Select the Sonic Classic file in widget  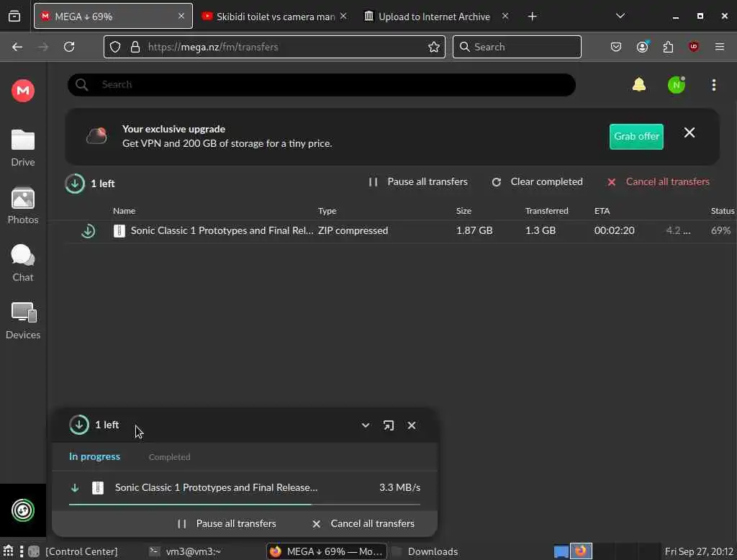tap(245, 487)
